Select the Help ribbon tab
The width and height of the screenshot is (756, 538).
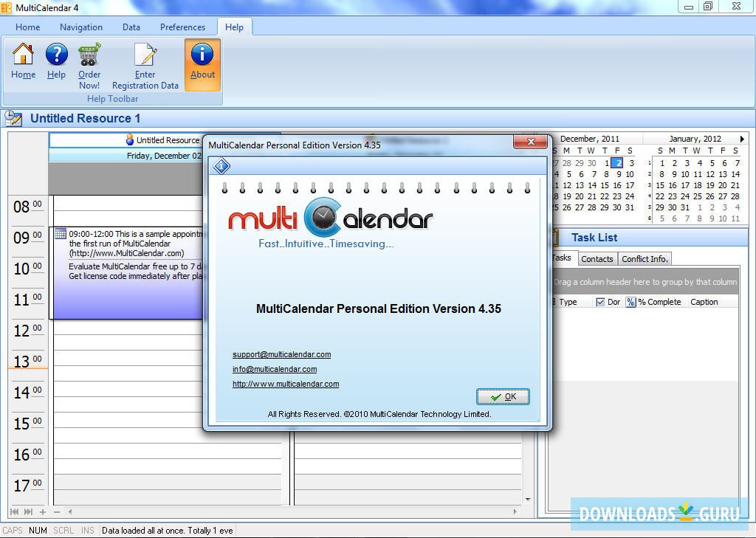[234, 27]
